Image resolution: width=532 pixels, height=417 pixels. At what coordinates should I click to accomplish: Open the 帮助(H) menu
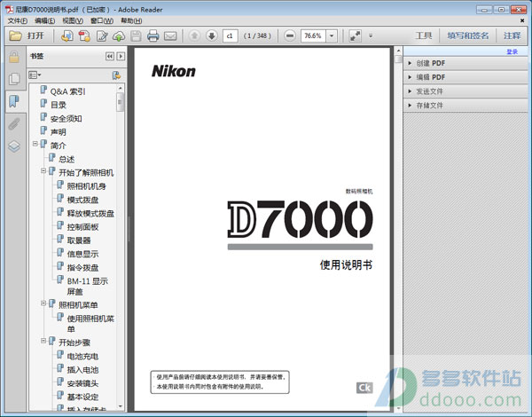point(131,20)
